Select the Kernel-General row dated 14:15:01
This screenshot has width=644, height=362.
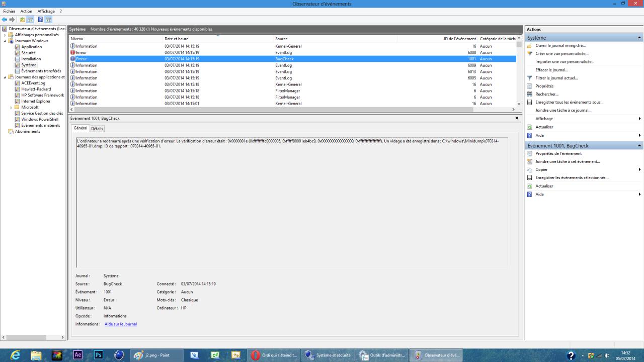pyautogui.click(x=293, y=104)
